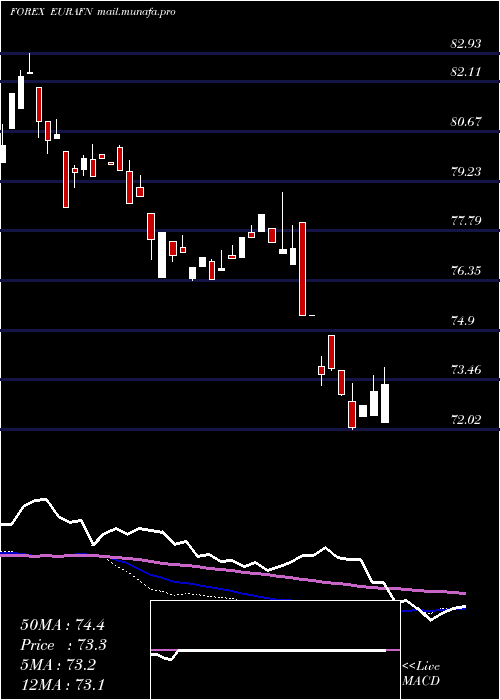Click the 5MA : 73.2 reading

point(58,665)
